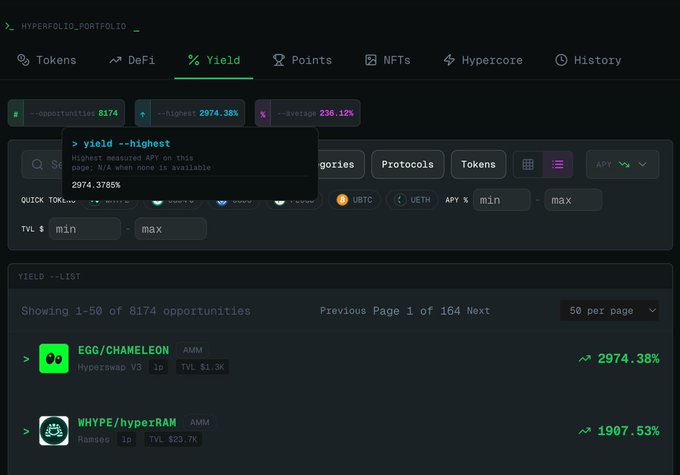680x475 pixels.
Task: Switch to the DeFi tab
Action: pos(132,60)
